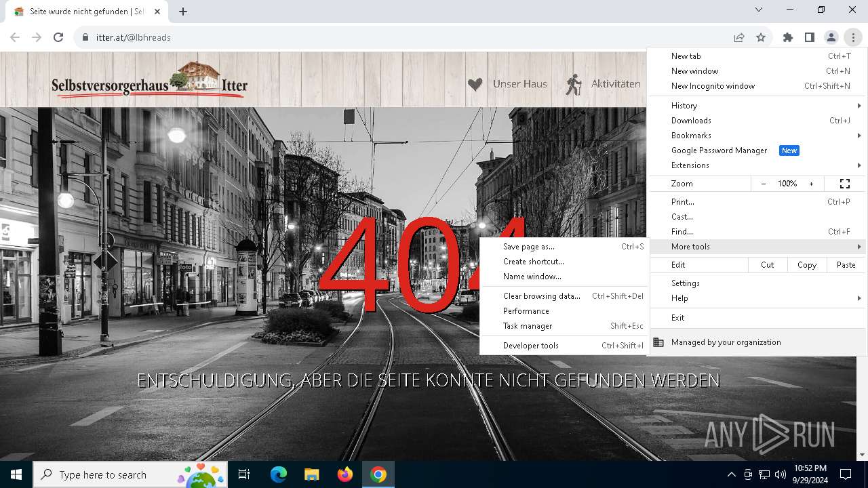The image size is (868, 488).
Task: Click the Aktivitäten navigation link
Action: [x=616, y=84]
